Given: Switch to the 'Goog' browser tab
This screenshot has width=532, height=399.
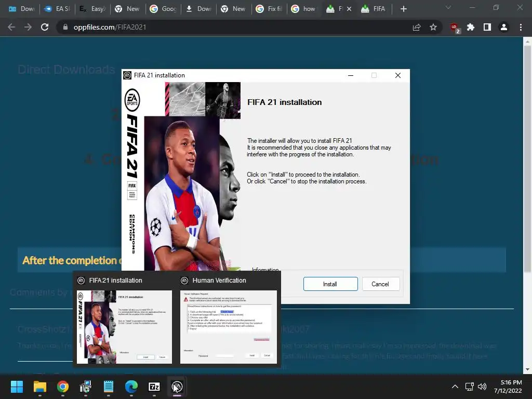Looking at the screenshot, I should click(x=163, y=9).
